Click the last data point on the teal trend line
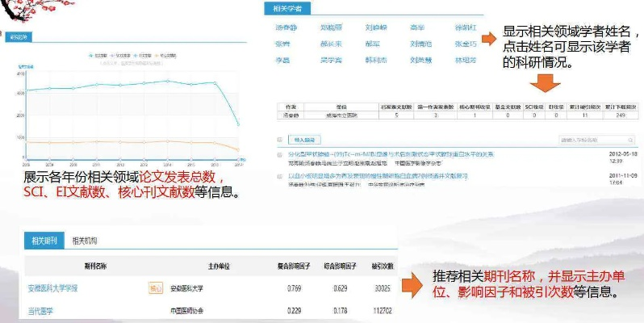The height and width of the screenshot is (323, 644). pyautogui.click(x=237, y=124)
